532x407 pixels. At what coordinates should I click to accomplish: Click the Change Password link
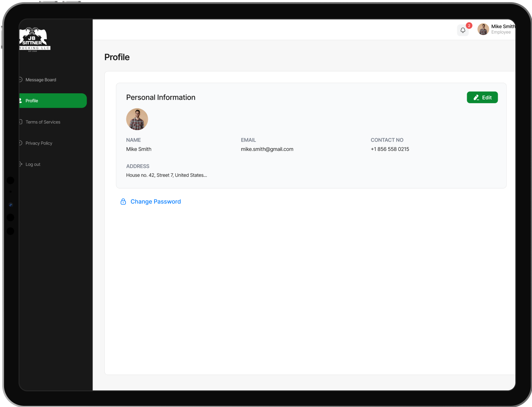coord(156,202)
